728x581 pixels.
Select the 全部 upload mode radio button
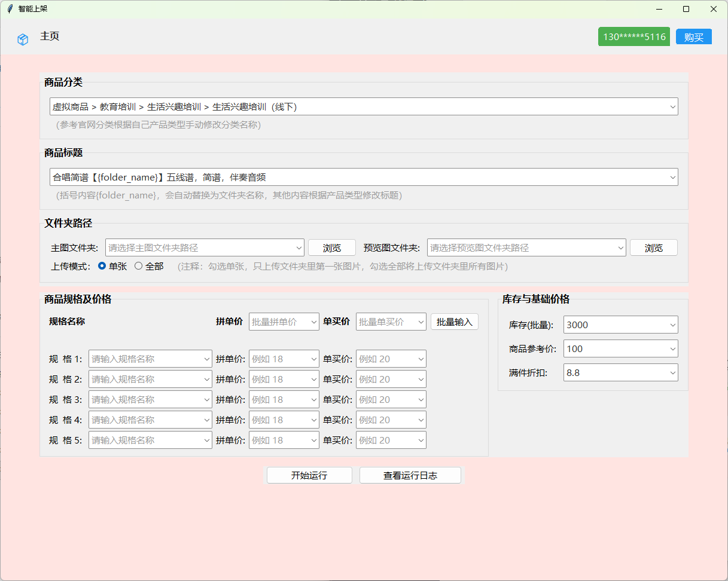pos(139,266)
